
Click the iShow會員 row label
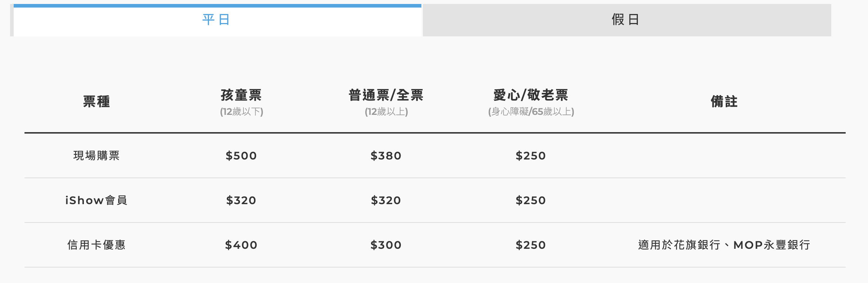(x=96, y=200)
